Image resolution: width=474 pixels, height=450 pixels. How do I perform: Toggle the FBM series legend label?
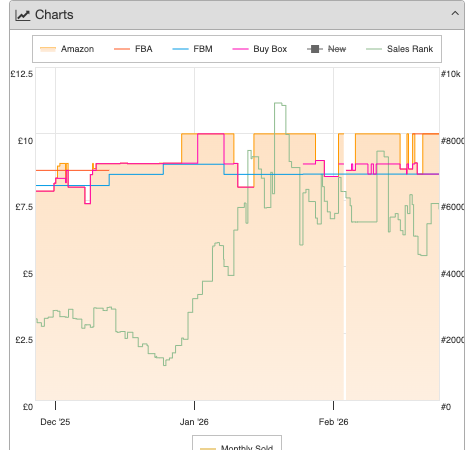point(203,49)
